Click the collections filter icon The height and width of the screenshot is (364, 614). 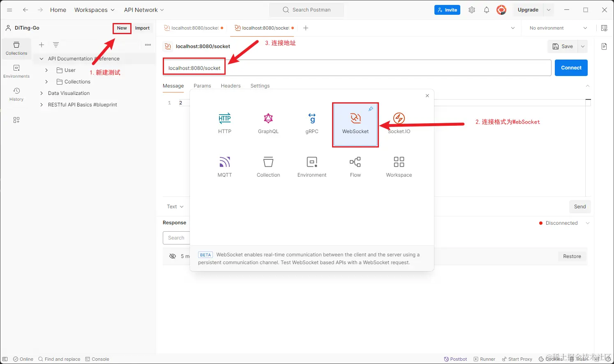click(56, 45)
